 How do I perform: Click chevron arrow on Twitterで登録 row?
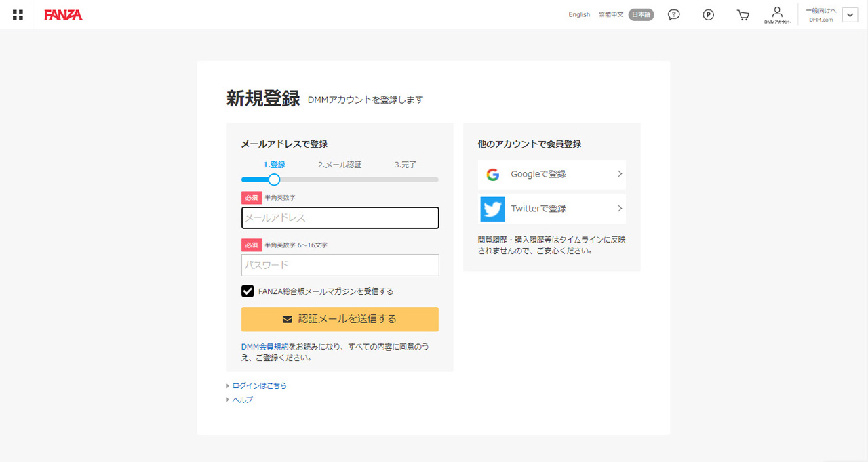pos(619,209)
